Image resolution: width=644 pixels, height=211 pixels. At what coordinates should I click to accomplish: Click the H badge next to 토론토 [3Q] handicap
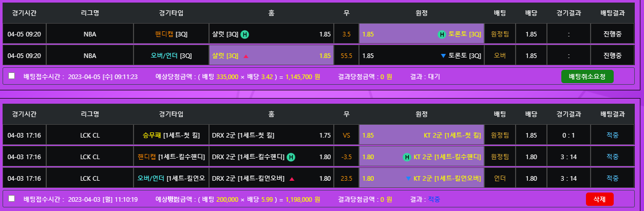441,34
